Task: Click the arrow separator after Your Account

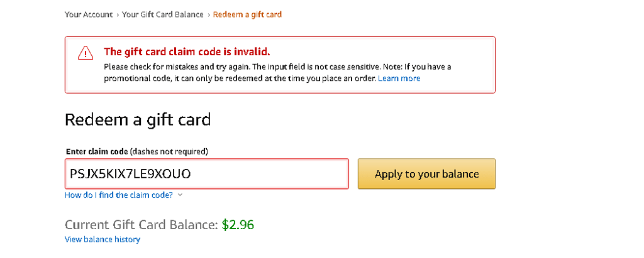Action: pyautogui.click(x=118, y=15)
